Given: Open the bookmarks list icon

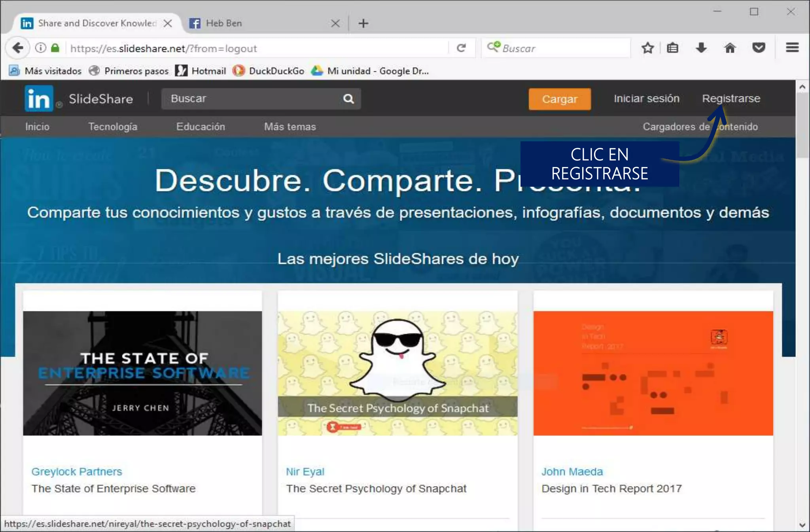Looking at the screenshot, I should pyautogui.click(x=672, y=48).
